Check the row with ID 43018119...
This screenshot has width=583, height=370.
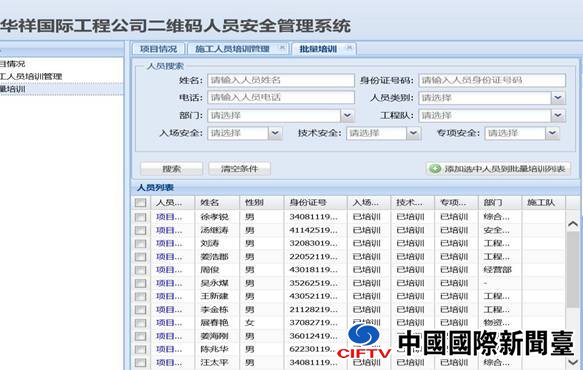click(141, 270)
